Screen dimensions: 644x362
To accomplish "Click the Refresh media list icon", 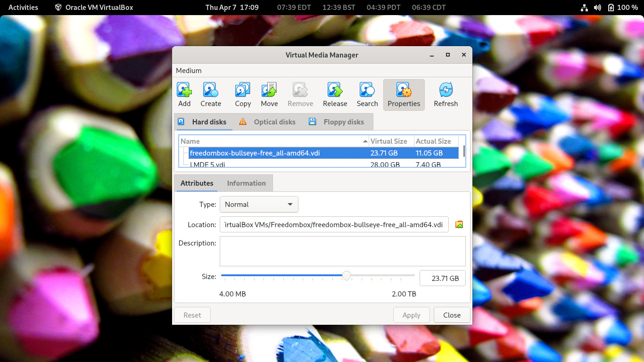I will tap(446, 90).
